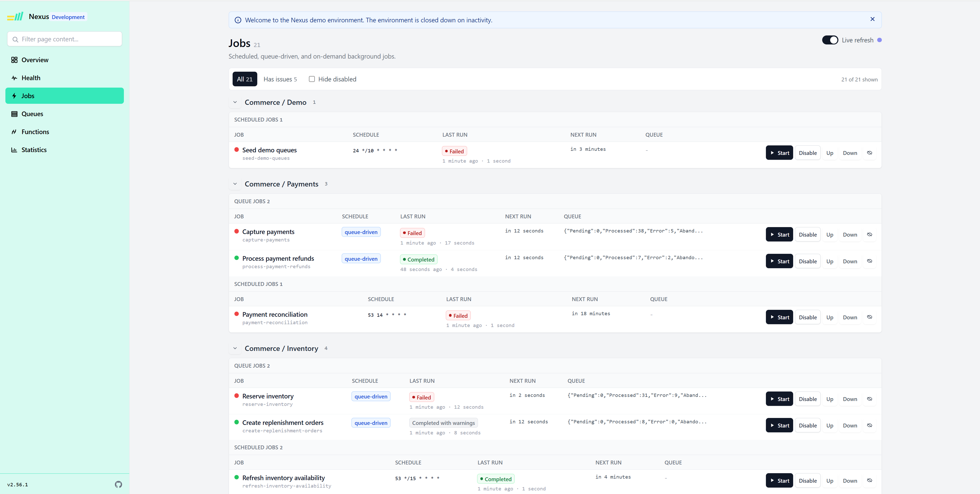Hide Create replenishment orders job via eye icon
980x494 pixels.
(x=869, y=425)
